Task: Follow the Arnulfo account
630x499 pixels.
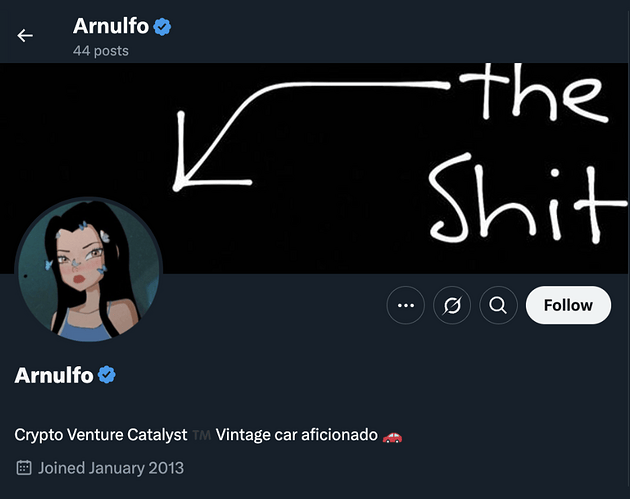Action: [x=568, y=305]
